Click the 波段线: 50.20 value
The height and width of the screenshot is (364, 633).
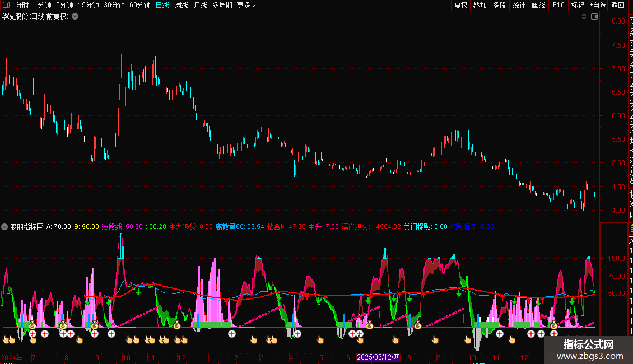pos(122,227)
